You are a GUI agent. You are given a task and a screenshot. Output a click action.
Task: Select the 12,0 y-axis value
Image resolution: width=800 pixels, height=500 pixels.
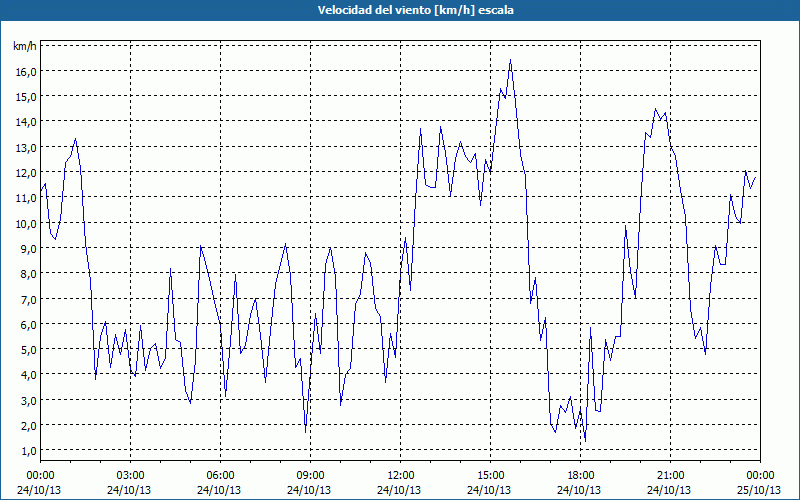click(27, 172)
